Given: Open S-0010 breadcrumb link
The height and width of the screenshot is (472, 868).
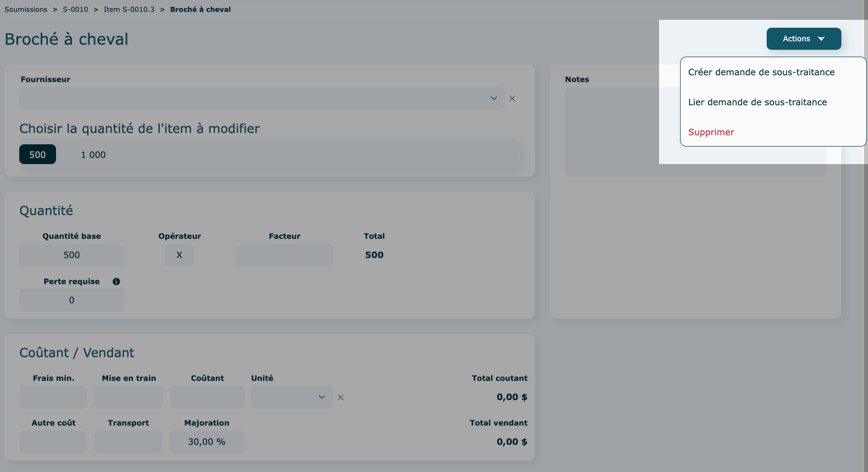Looking at the screenshot, I should (75, 10).
